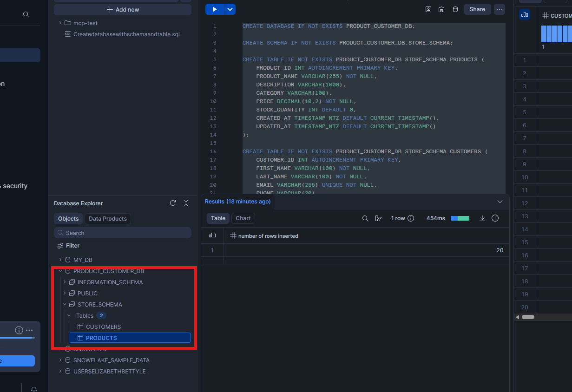The height and width of the screenshot is (392, 572).
Task: Search within the query results
Action: [x=365, y=218]
